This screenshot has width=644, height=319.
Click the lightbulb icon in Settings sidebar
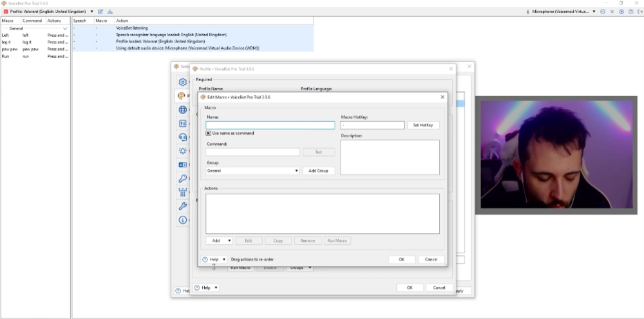tap(183, 151)
